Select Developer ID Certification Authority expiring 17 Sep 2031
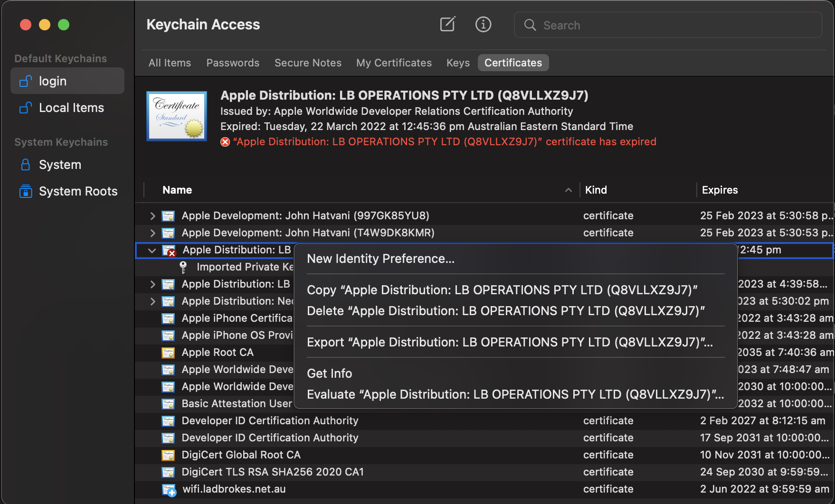The height and width of the screenshot is (504, 835). click(x=484, y=438)
